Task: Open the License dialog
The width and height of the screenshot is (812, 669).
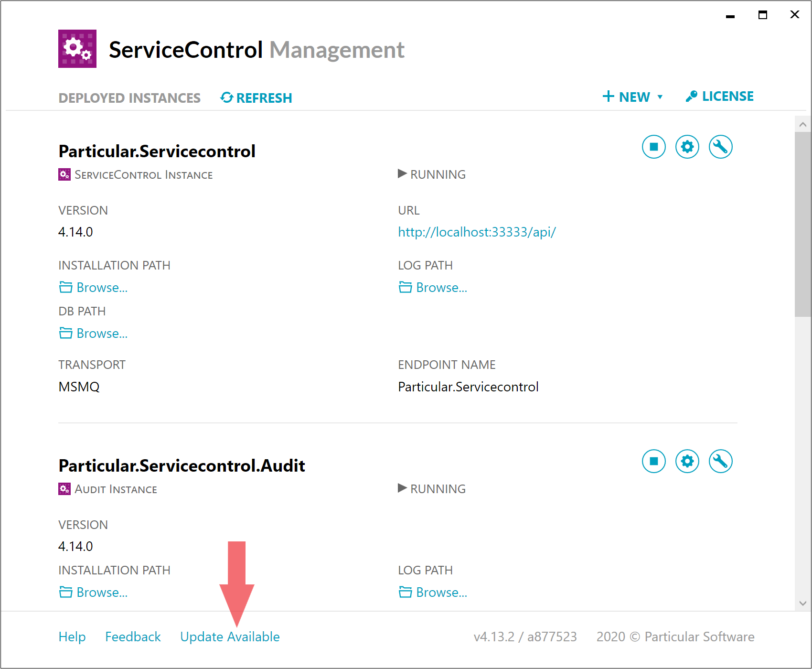Action: 719,97
